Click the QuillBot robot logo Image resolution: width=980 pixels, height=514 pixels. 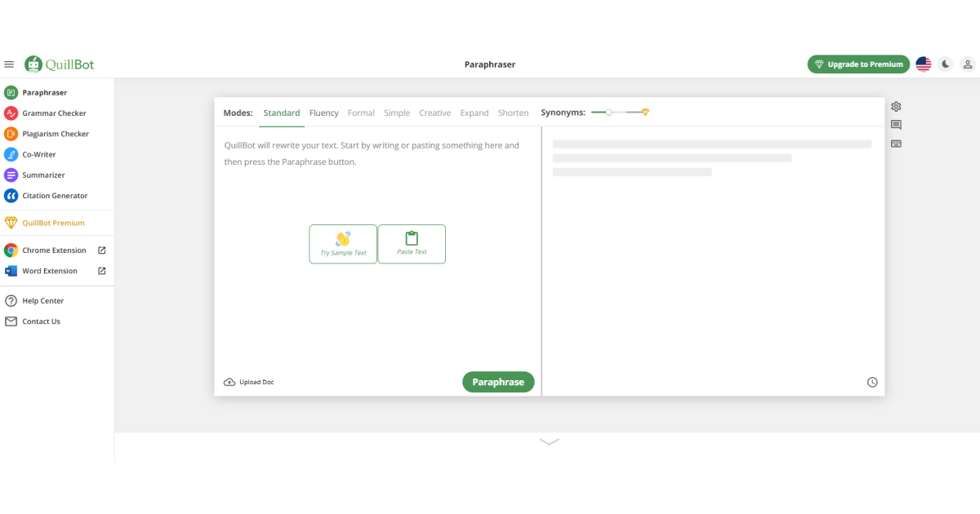click(x=33, y=64)
